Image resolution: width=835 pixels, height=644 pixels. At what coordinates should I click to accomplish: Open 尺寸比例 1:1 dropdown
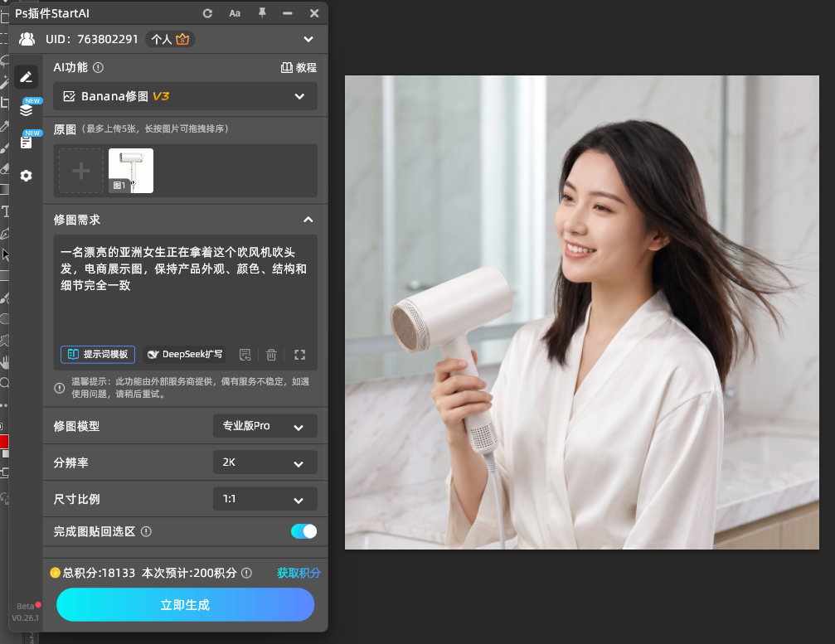point(265,499)
